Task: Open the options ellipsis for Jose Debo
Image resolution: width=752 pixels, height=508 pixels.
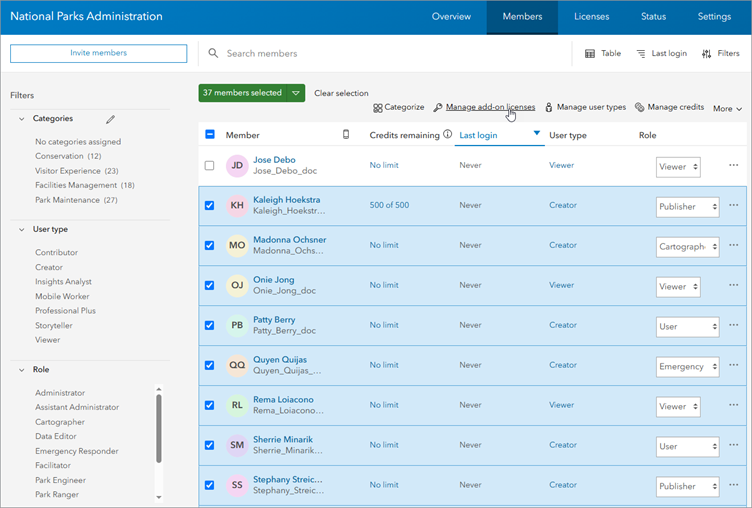Action: (734, 166)
